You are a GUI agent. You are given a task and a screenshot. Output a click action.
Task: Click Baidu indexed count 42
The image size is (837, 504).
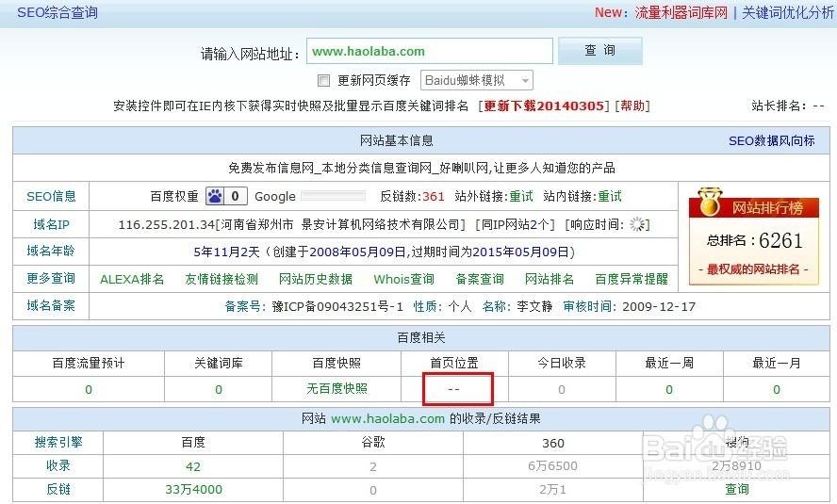point(193,466)
